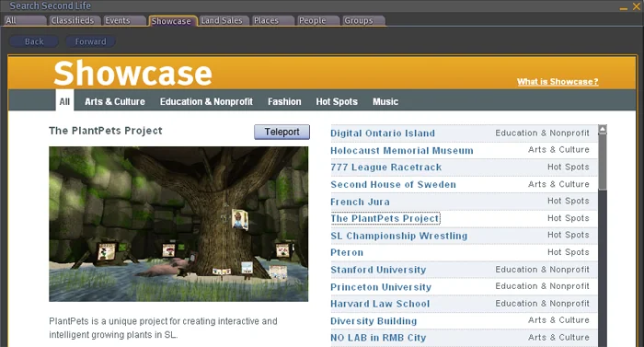The height and width of the screenshot is (347, 644).
Task: Open Pteron listing
Action: [x=347, y=252]
